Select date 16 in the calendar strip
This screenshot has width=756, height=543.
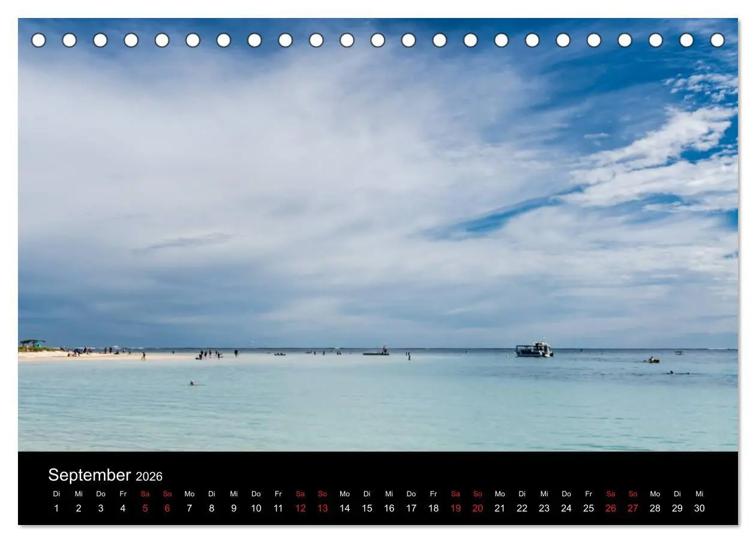point(389,508)
